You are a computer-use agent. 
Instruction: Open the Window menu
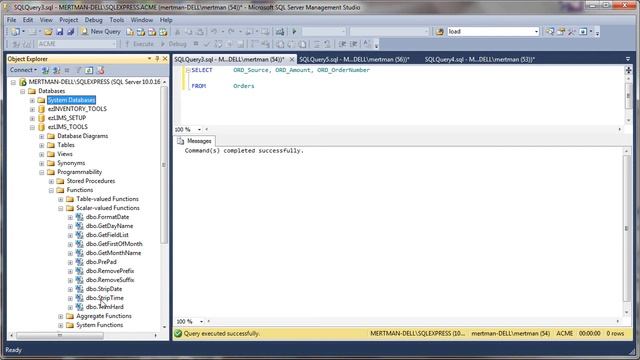point(142,20)
